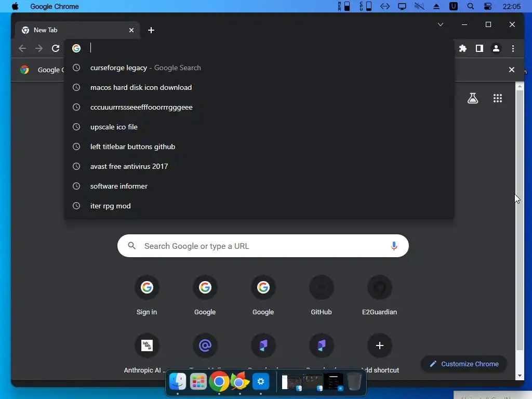
Task: Open the Trash in the dock
Action: [x=354, y=382]
